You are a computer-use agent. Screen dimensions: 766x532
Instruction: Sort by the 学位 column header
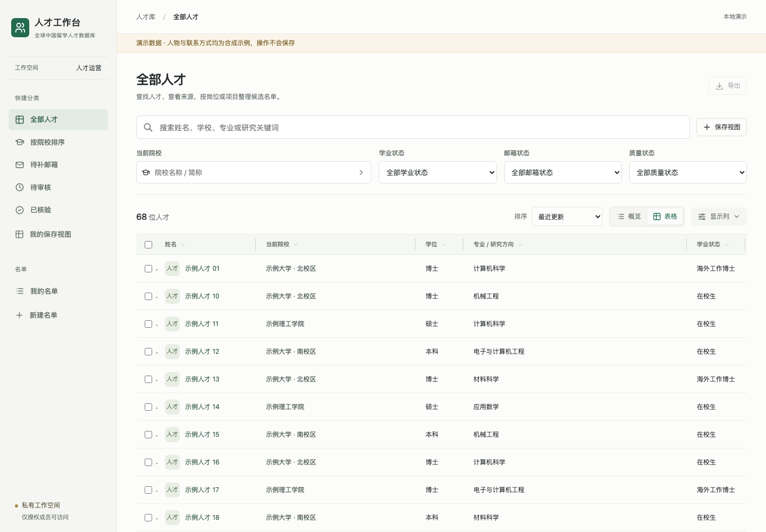[x=436, y=245]
